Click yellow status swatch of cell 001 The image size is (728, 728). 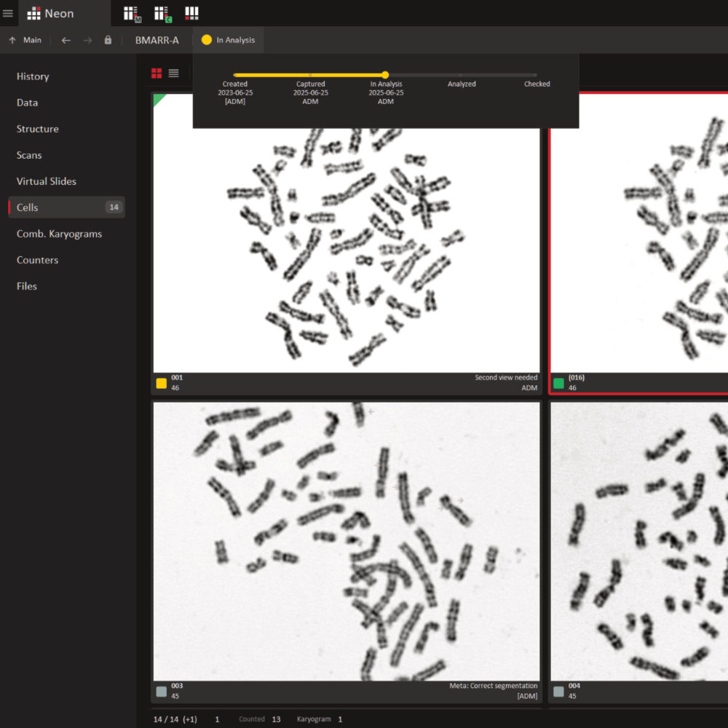[x=162, y=383]
